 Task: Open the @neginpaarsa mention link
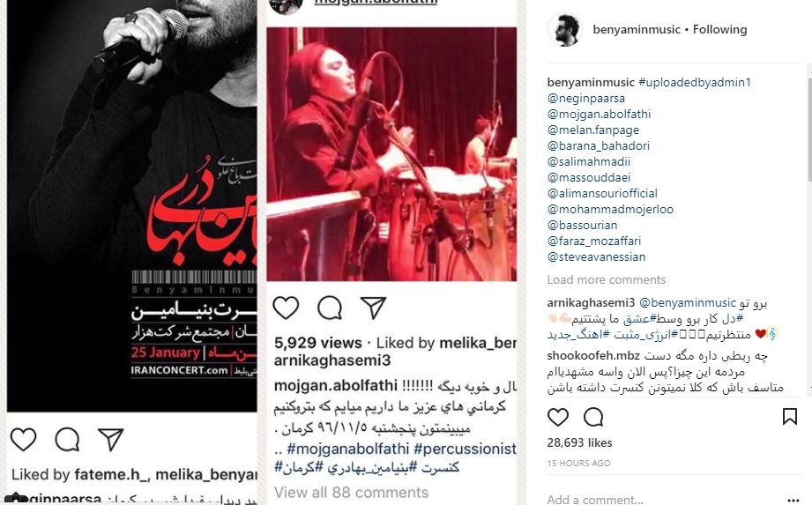point(586,99)
